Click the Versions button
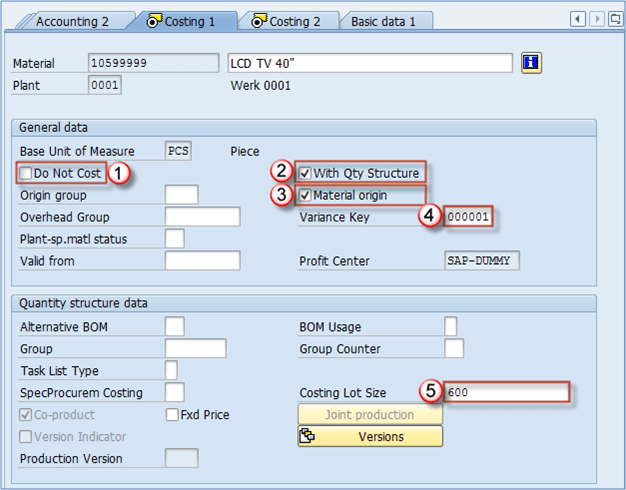The height and width of the screenshot is (490, 626). tap(370, 437)
